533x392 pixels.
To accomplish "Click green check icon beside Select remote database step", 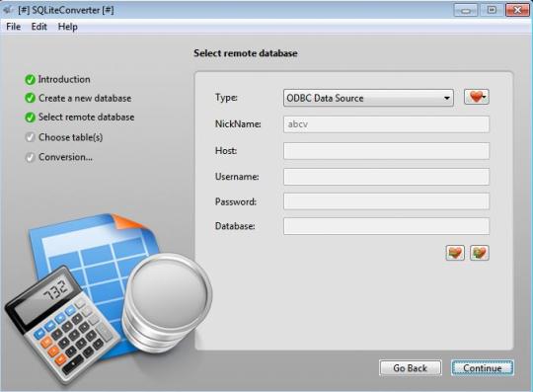I will pyautogui.click(x=31, y=118).
